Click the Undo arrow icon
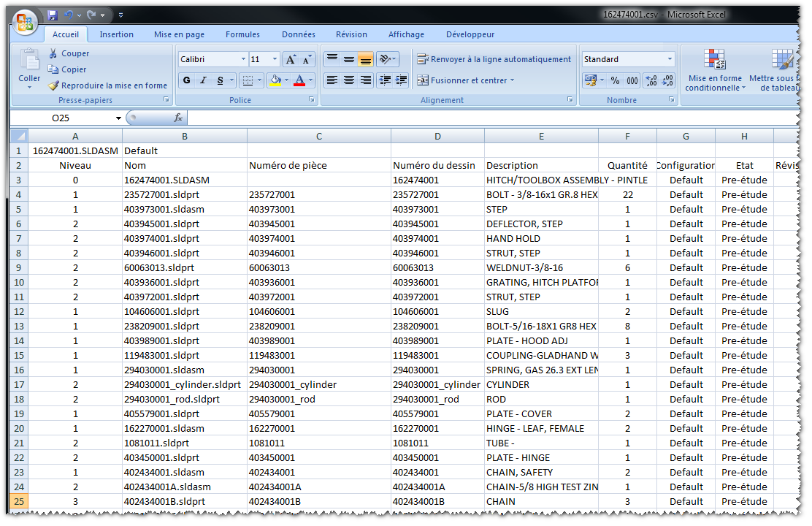The height and width of the screenshot is (526, 812). coord(69,15)
